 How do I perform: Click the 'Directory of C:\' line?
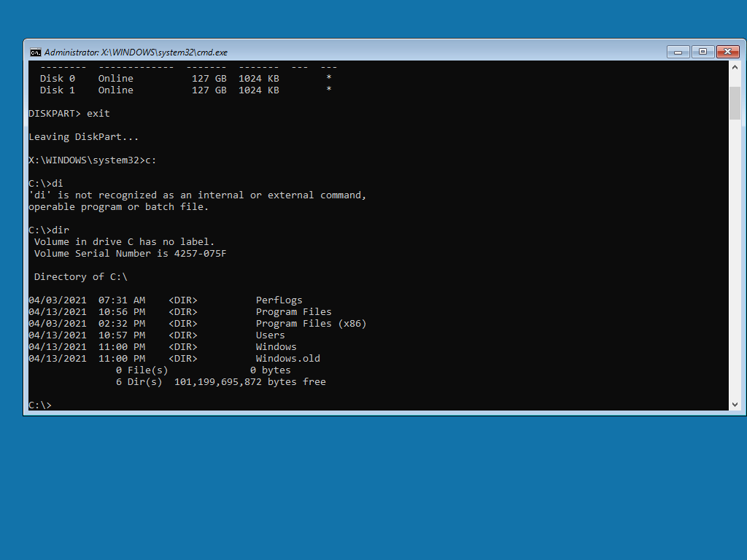point(80,276)
